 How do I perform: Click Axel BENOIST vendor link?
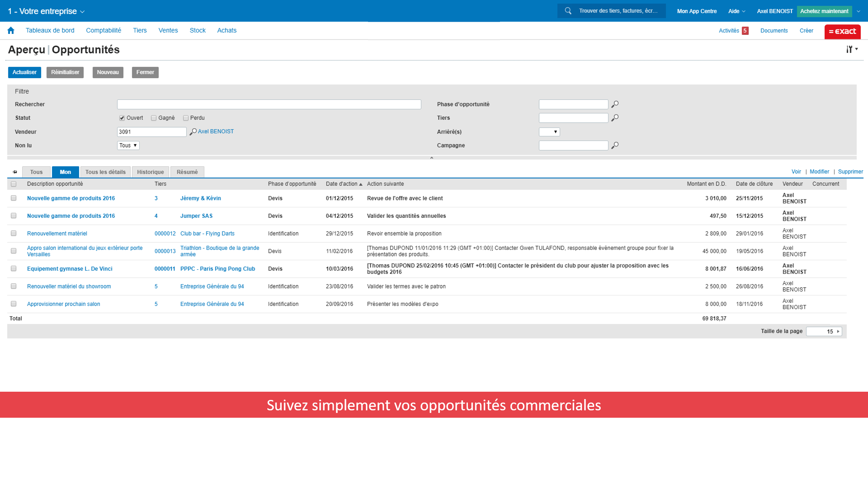pos(215,131)
